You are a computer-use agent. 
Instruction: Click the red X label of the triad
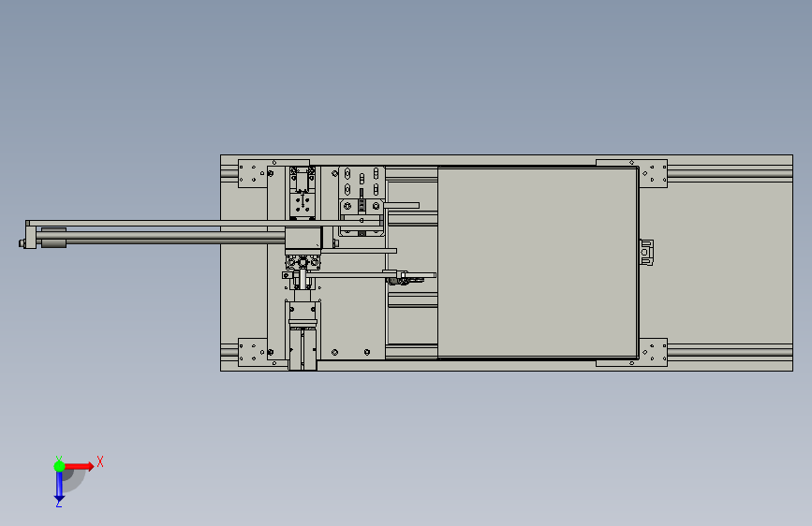pyautogui.click(x=100, y=461)
